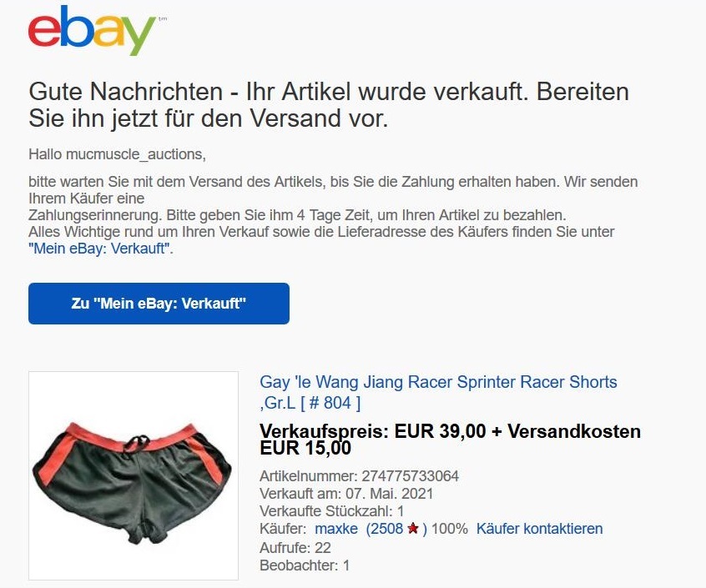Open the shorts product thumbnail image
The height and width of the screenshot is (588, 706).
pos(134,475)
